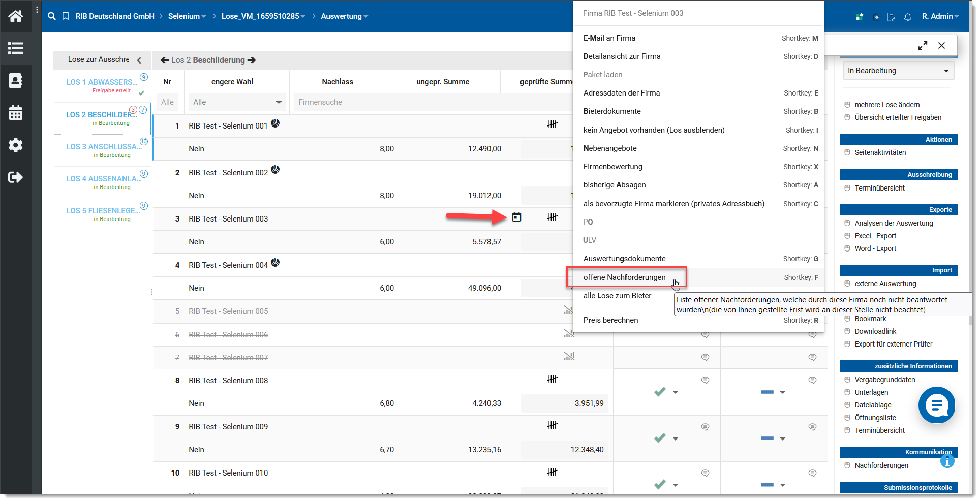This screenshot has width=980, height=502.
Task: Click chart icon beside Selenium 004
Action: coord(275,262)
